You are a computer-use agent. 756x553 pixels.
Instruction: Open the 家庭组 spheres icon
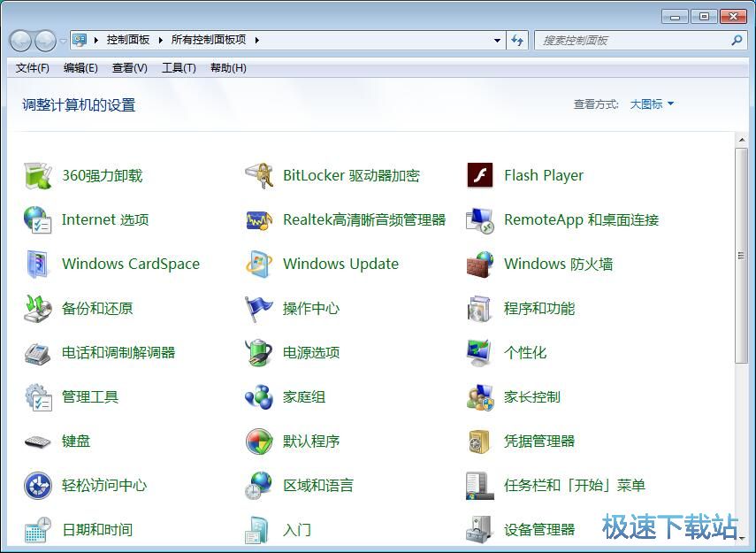click(259, 397)
